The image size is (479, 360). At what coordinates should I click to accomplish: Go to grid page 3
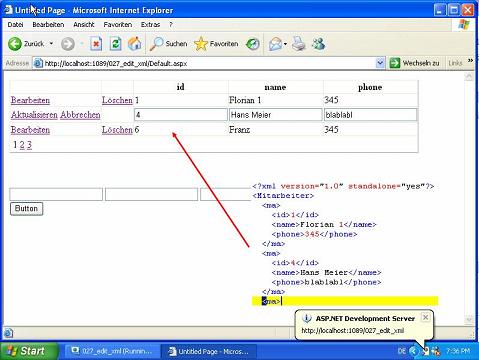click(29, 145)
